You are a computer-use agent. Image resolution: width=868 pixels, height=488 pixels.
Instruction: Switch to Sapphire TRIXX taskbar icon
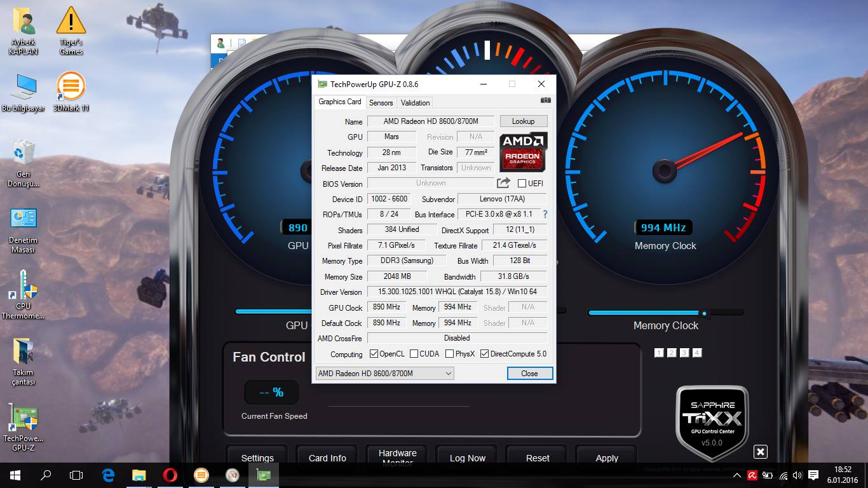[232, 475]
